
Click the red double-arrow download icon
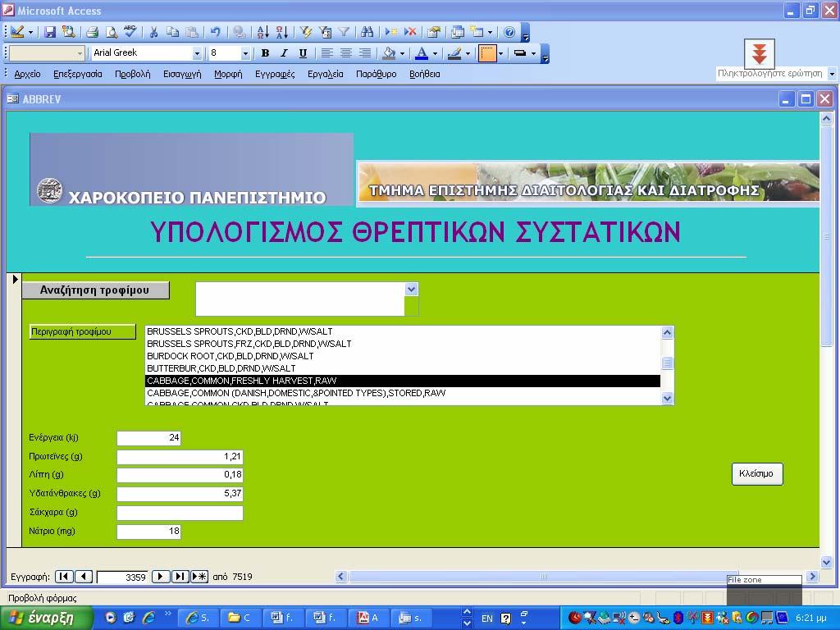(759, 53)
